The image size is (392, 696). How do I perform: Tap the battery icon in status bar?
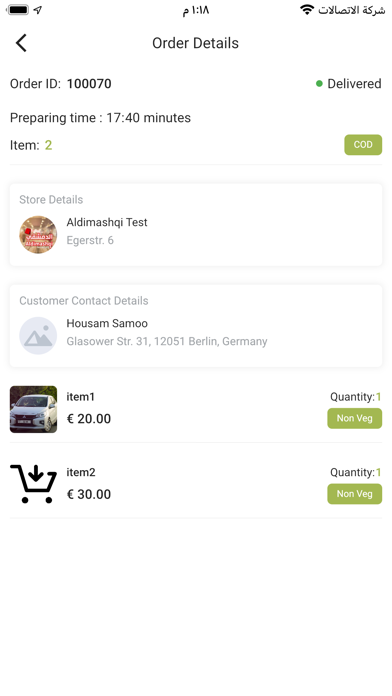click(18, 10)
